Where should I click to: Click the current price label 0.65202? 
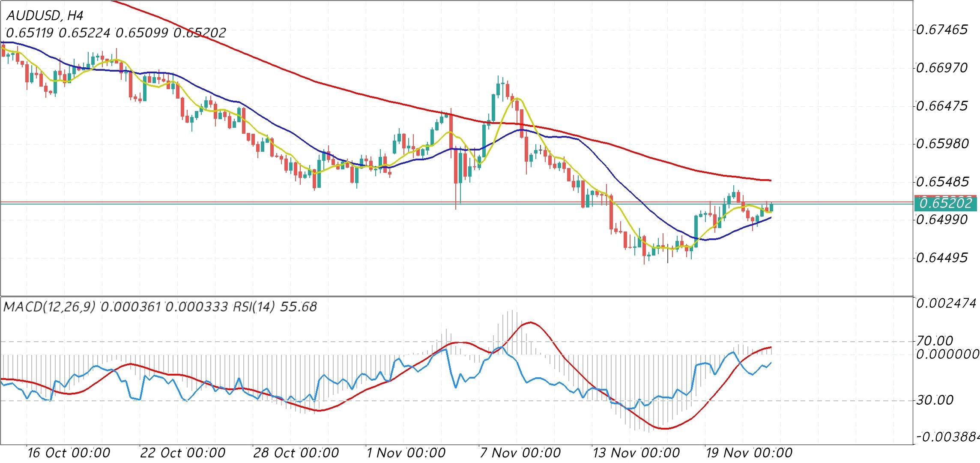tap(946, 203)
